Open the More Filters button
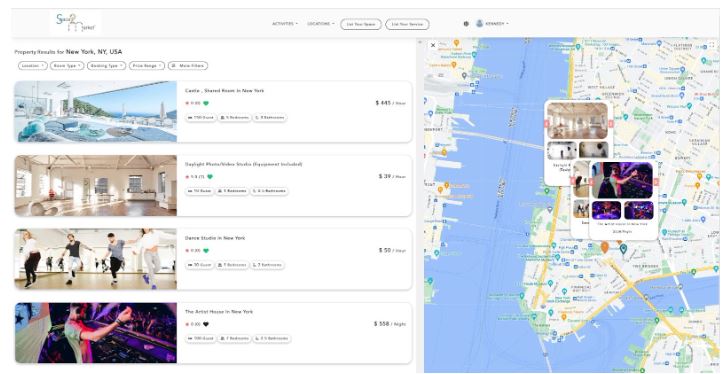The image size is (725, 374). tap(188, 66)
